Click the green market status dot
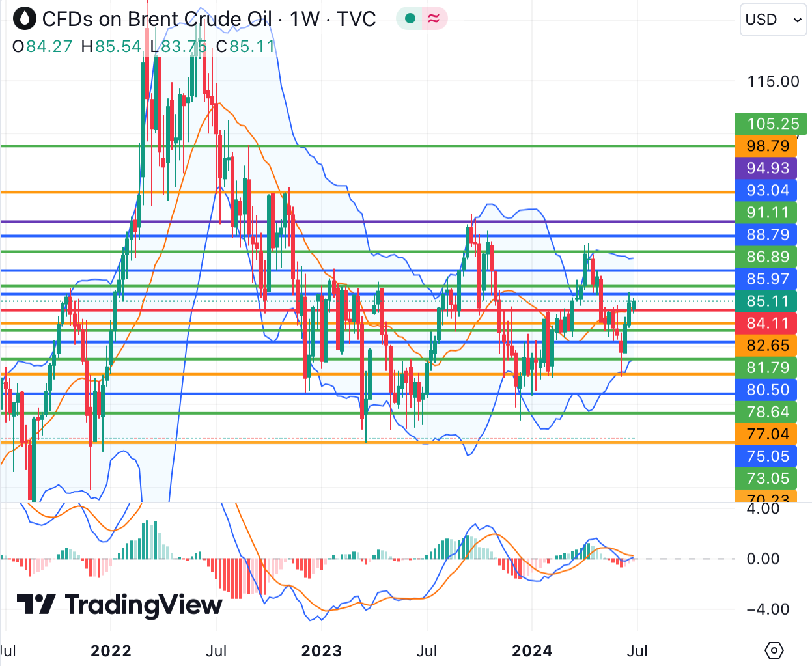Image resolution: width=812 pixels, height=666 pixels. [410, 19]
